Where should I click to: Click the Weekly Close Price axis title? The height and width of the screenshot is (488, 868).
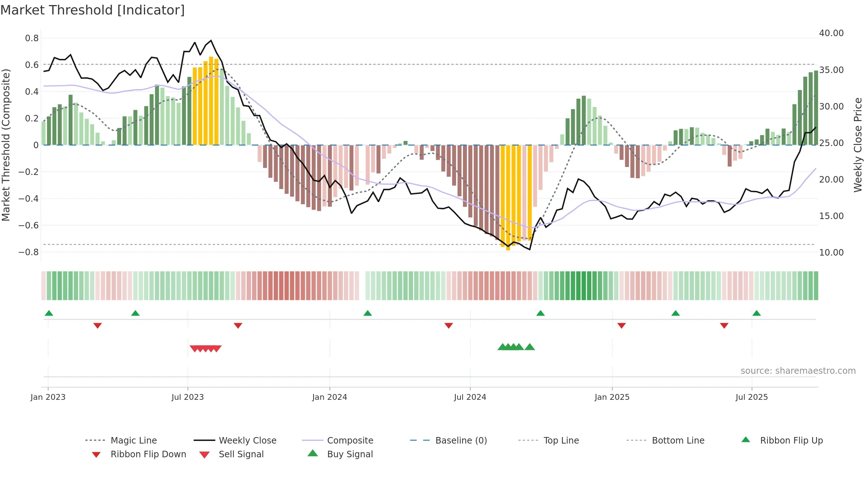point(858,145)
